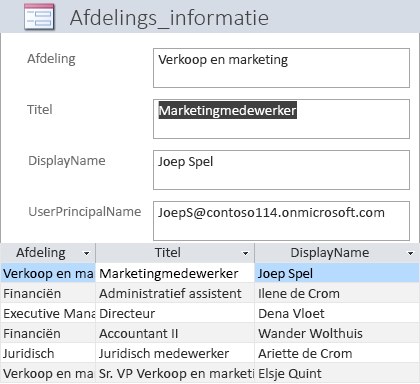
Task: Select the Wander Wolthuis cell
Action: pos(337,333)
